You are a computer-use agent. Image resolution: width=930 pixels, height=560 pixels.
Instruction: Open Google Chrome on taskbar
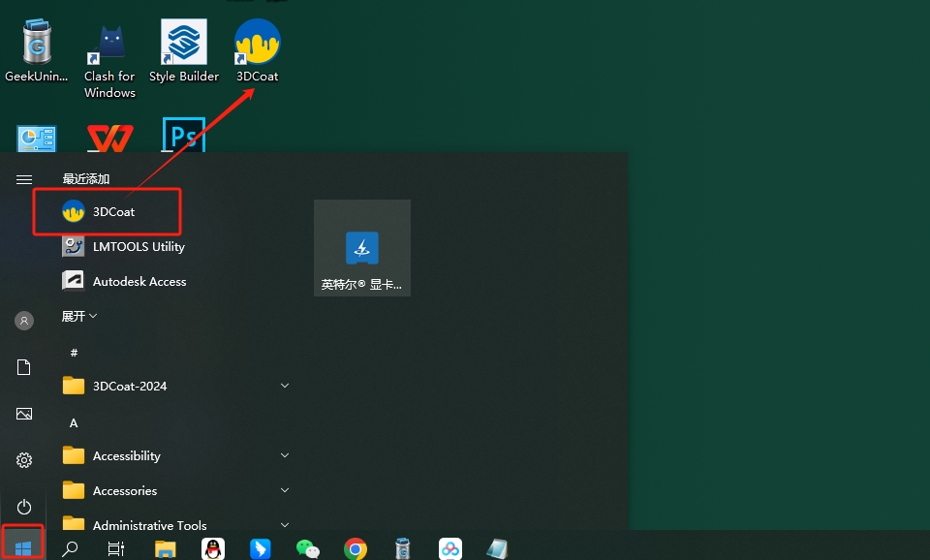point(356,549)
